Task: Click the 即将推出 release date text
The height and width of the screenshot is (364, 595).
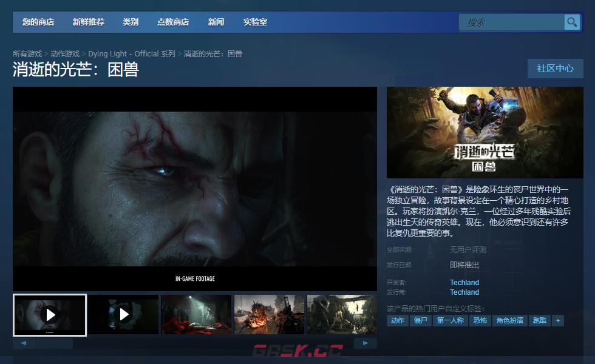Action: (464, 265)
